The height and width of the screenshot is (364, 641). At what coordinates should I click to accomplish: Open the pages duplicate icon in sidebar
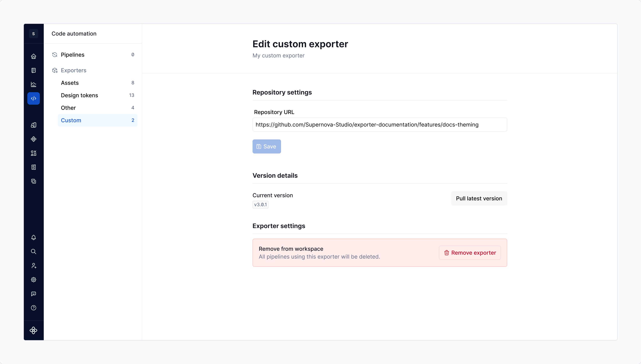point(34,181)
